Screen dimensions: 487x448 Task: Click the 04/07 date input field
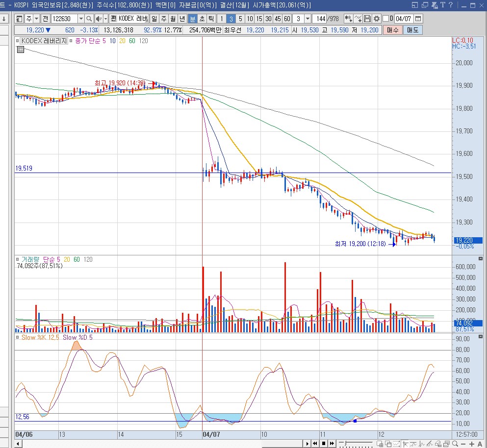404,19
